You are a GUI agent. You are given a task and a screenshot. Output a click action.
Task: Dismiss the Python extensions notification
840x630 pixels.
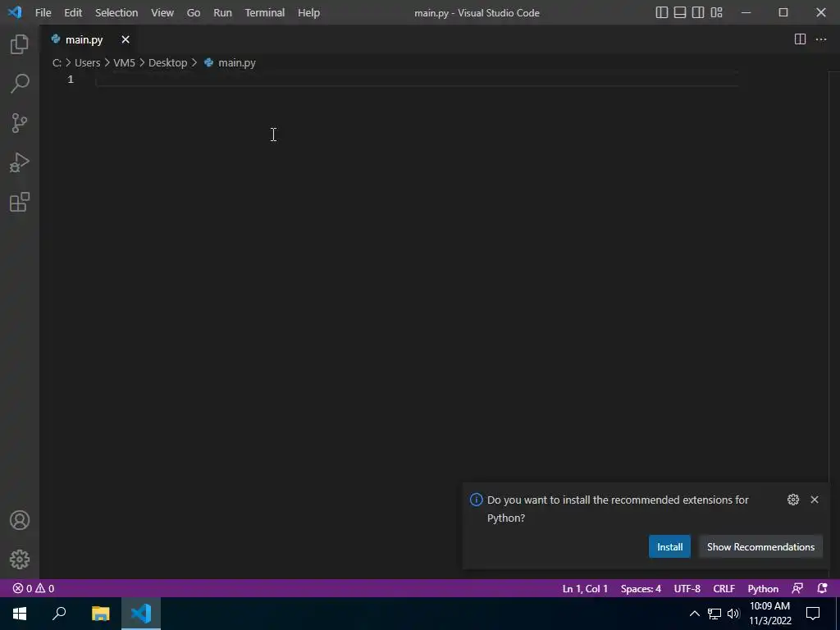pyautogui.click(x=815, y=500)
